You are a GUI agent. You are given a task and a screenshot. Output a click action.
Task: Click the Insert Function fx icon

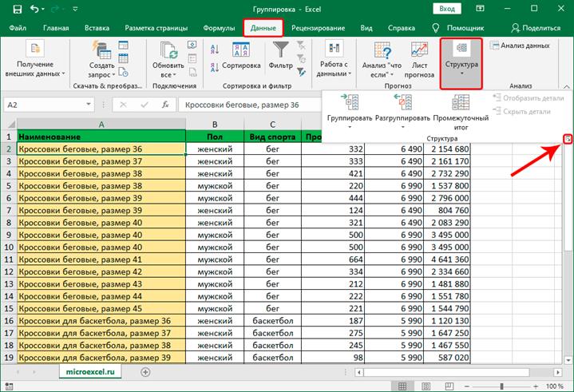click(165, 105)
